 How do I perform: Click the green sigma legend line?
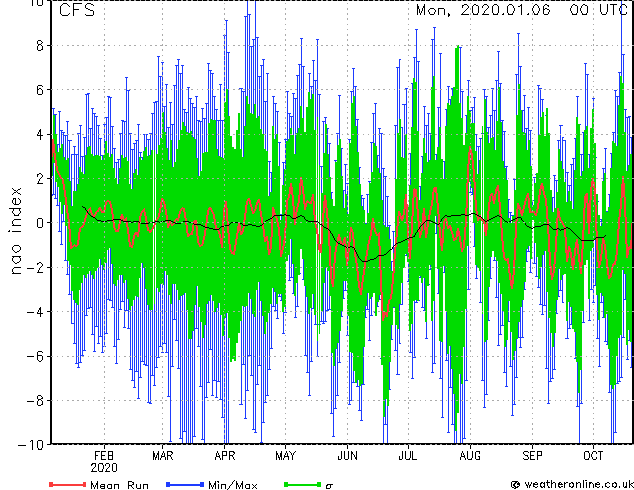pyautogui.click(x=302, y=484)
